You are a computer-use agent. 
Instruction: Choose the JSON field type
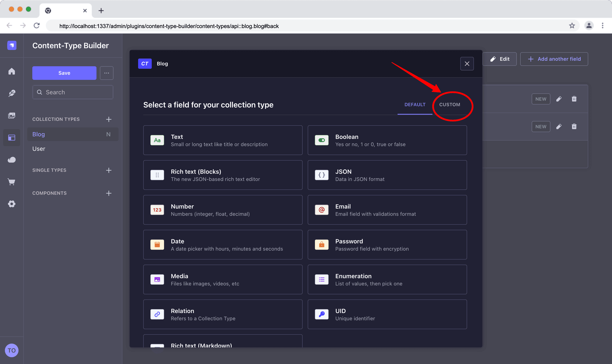click(387, 175)
